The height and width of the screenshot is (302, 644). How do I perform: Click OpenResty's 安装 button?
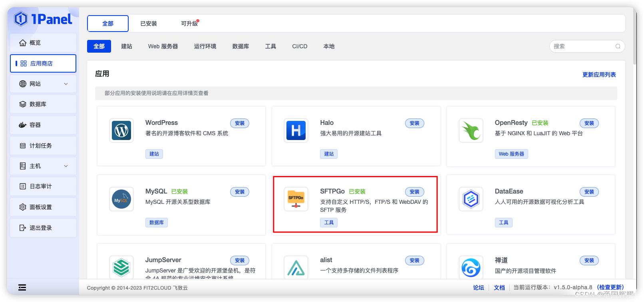click(589, 123)
